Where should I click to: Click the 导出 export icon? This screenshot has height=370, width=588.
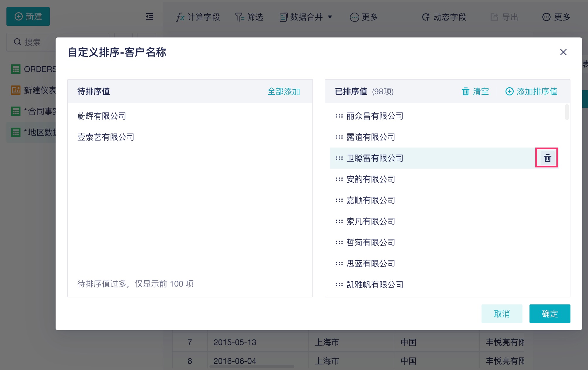pos(494,17)
